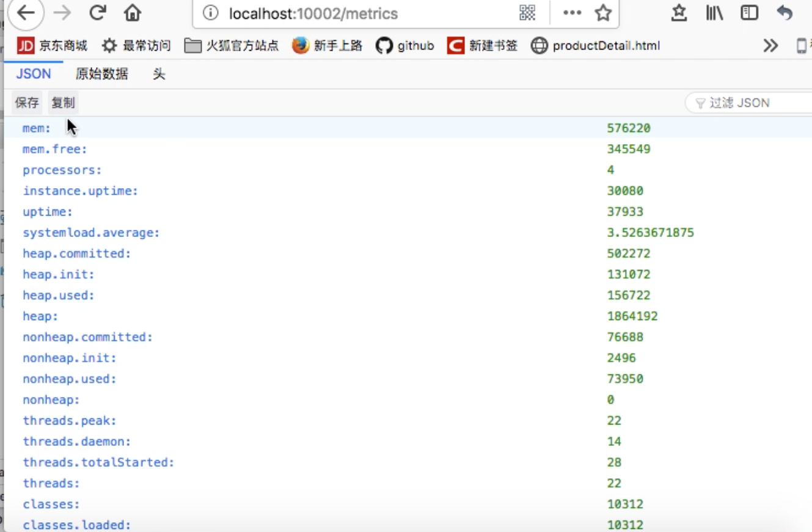Select the heap.init: key

pyautogui.click(x=59, y=274)
